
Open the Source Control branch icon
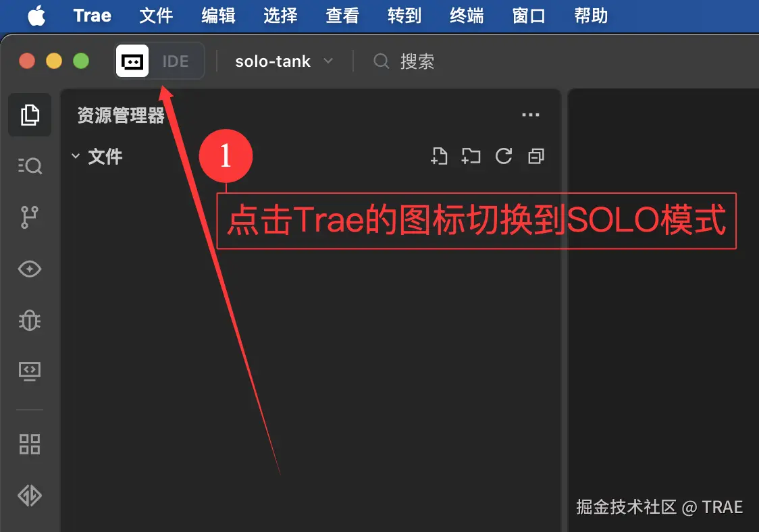click(30, 217)
